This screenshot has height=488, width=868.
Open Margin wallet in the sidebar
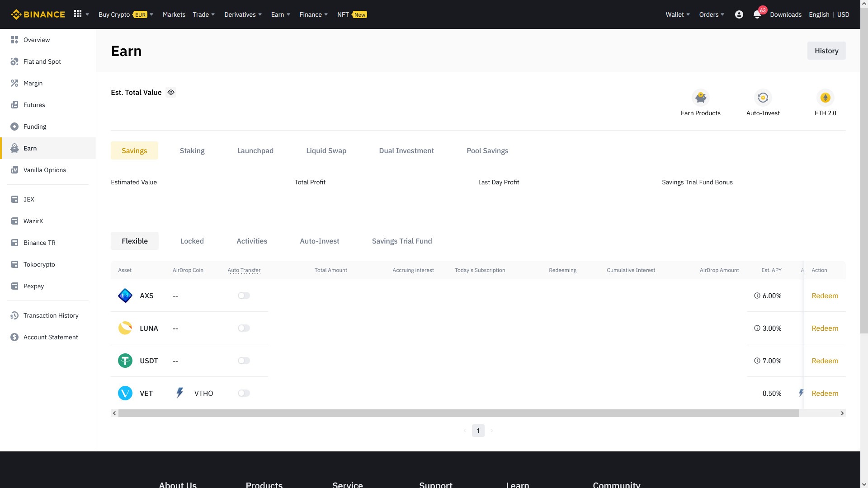pos(48,83)
